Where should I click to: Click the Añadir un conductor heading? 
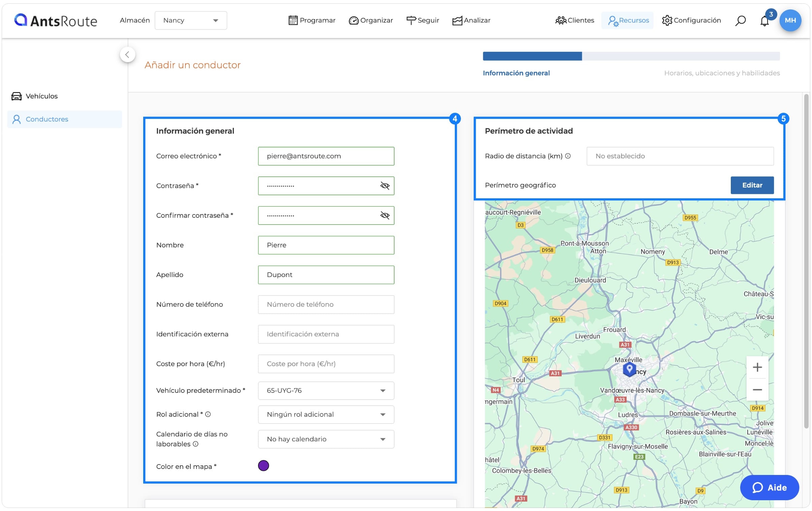[x=192, y=65]
